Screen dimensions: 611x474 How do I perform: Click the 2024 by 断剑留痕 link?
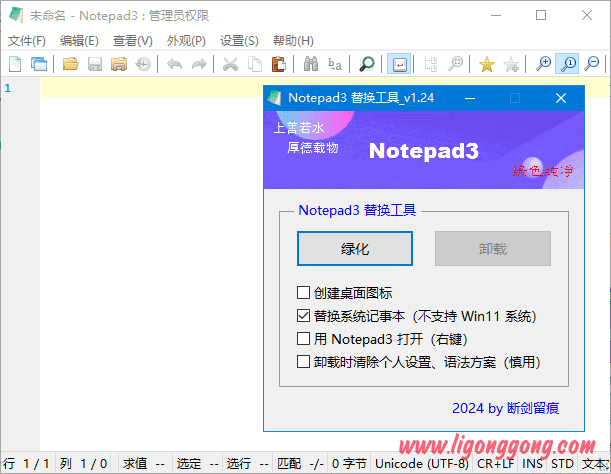(505, 408)
